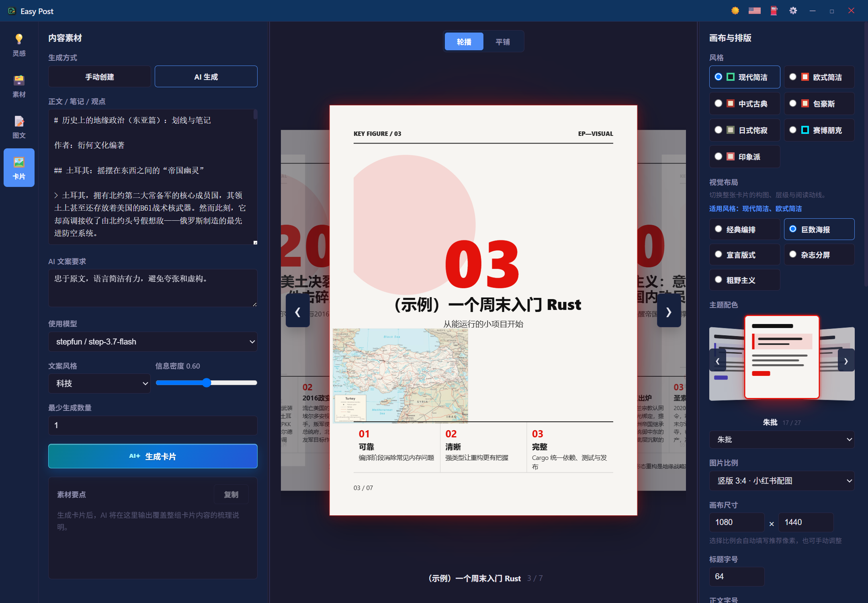Screen dimensions: 868x603
Task: Click the 最少生成数量 input field
Action: [153, 425]
